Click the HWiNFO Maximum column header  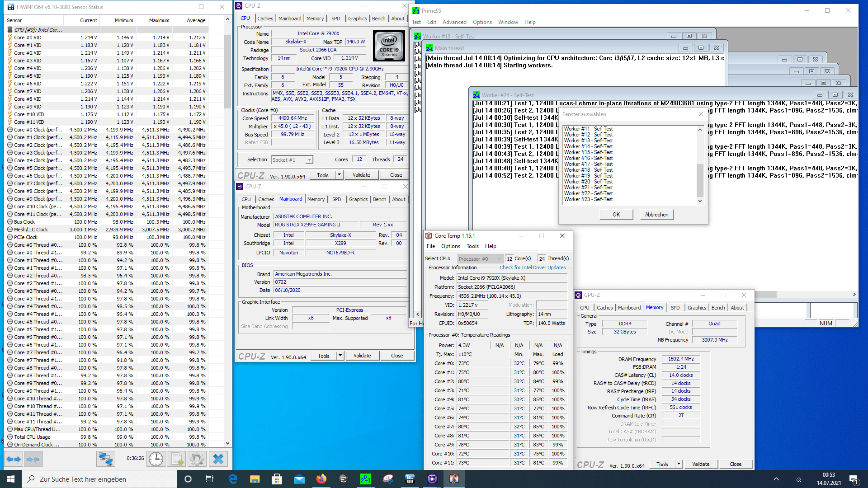point(154,20)
